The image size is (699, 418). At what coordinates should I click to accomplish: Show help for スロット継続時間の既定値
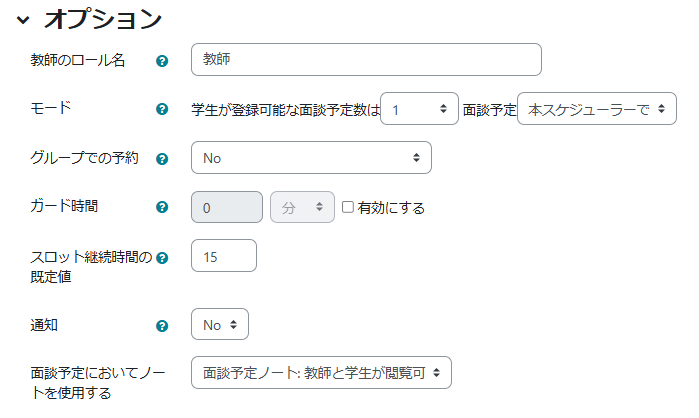[x=162, y=258]
